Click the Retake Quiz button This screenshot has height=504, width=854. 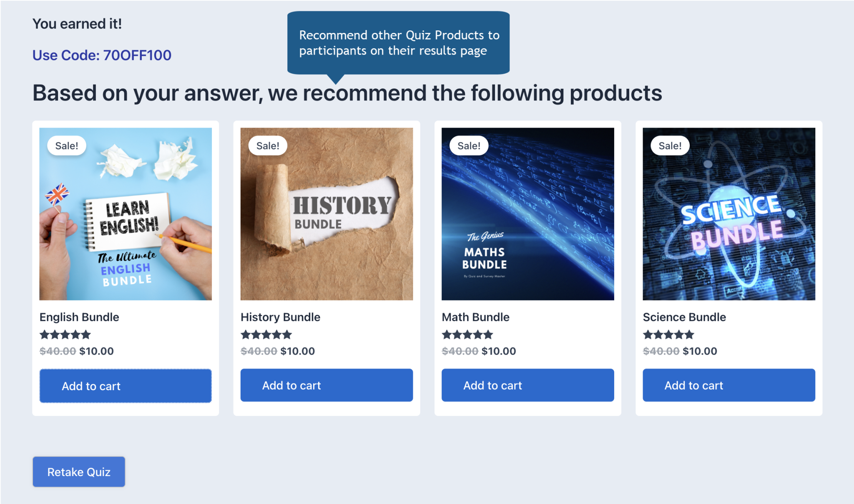coord(78,471)
